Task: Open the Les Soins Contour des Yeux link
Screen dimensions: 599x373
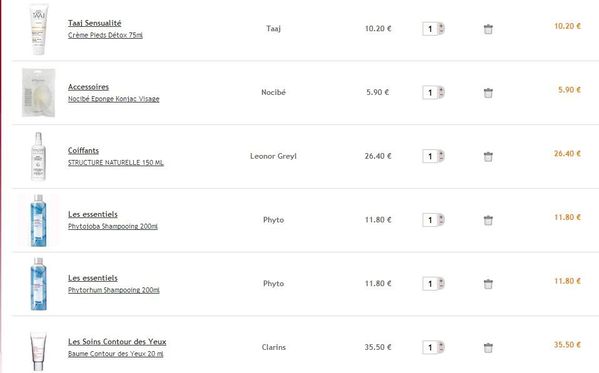Action: (x=117, y=342)
